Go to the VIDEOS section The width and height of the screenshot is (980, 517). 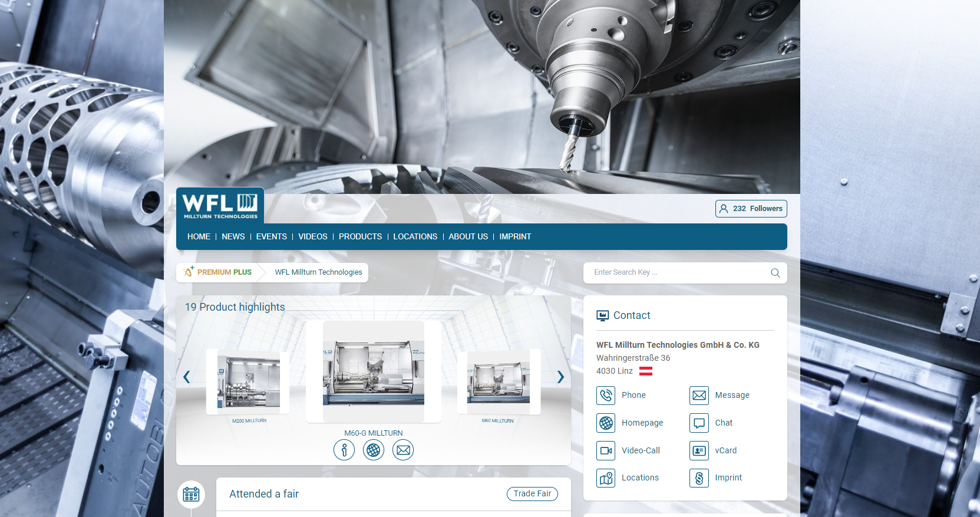coord(313,236)
